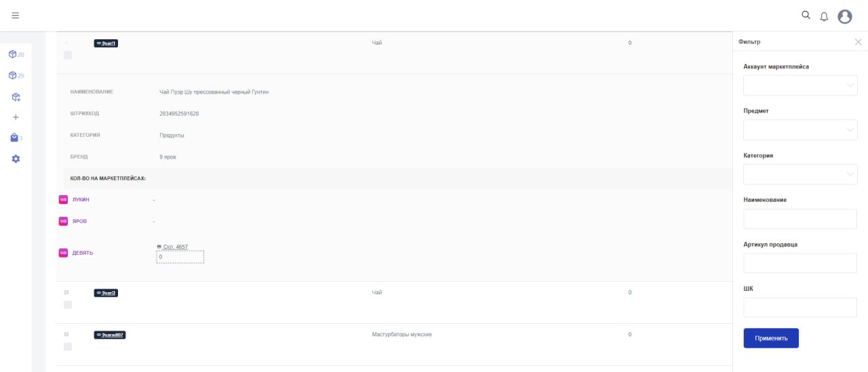Click the warehouse icon beside Скл. 4657
868x372 pixels.
(159, 247)
